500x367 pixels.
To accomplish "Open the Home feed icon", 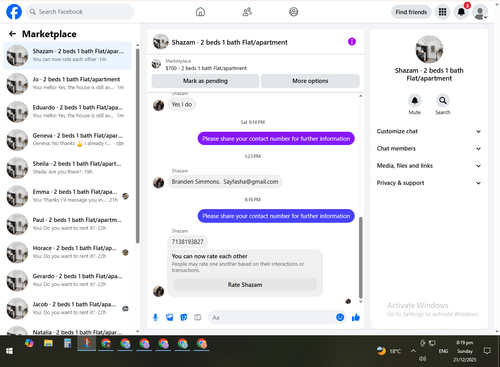I will click(200, 12).
